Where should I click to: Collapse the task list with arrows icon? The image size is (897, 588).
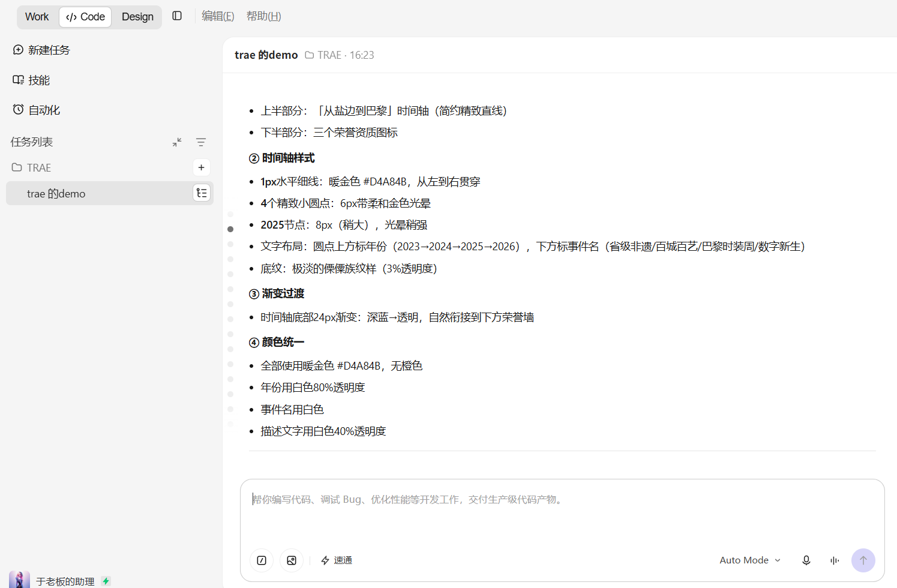point(177,142)
